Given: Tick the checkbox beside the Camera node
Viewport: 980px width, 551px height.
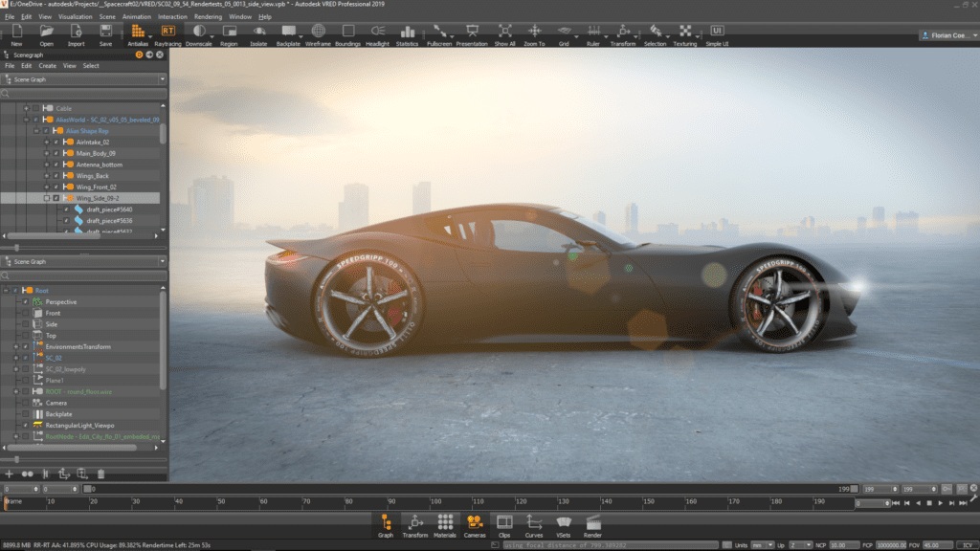Looking at the screenshot, I should (26, 403).
